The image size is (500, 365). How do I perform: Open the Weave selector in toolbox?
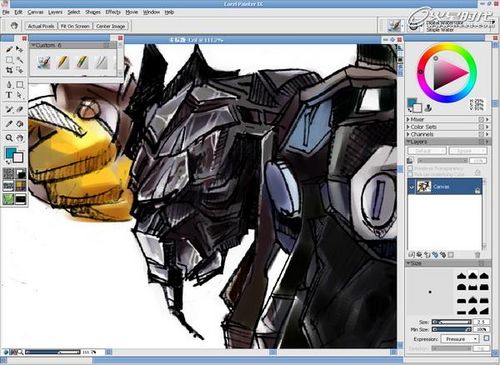point(20,186)
